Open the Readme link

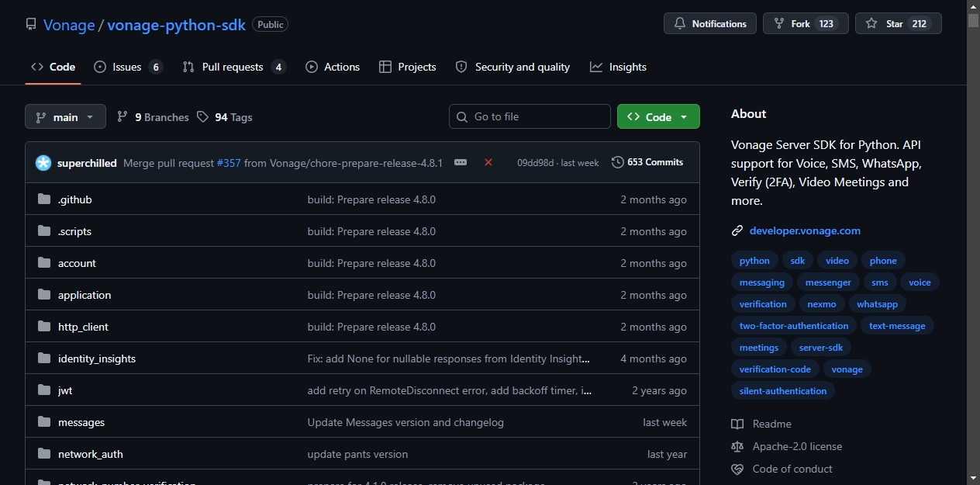772,424
